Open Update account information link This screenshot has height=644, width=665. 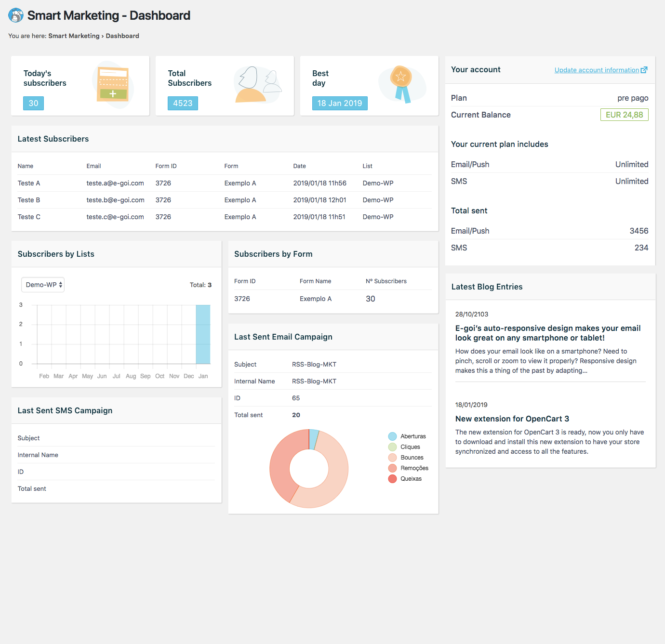point(597,70)
